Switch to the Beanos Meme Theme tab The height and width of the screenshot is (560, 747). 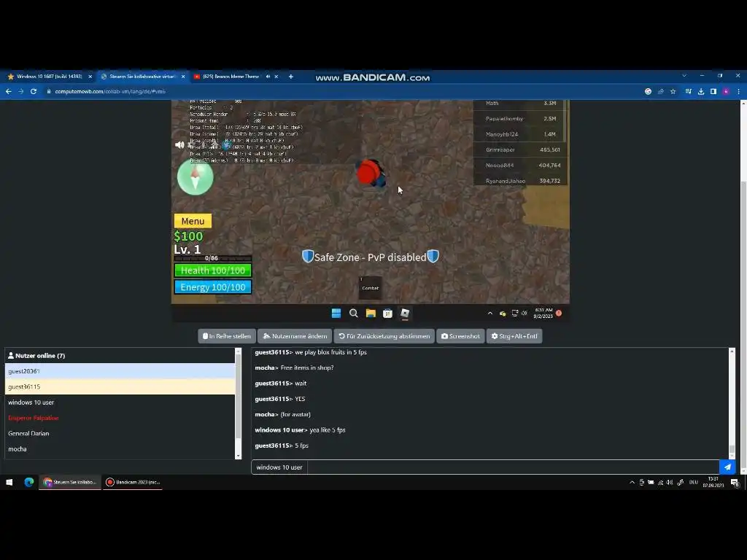pos(231,76)
